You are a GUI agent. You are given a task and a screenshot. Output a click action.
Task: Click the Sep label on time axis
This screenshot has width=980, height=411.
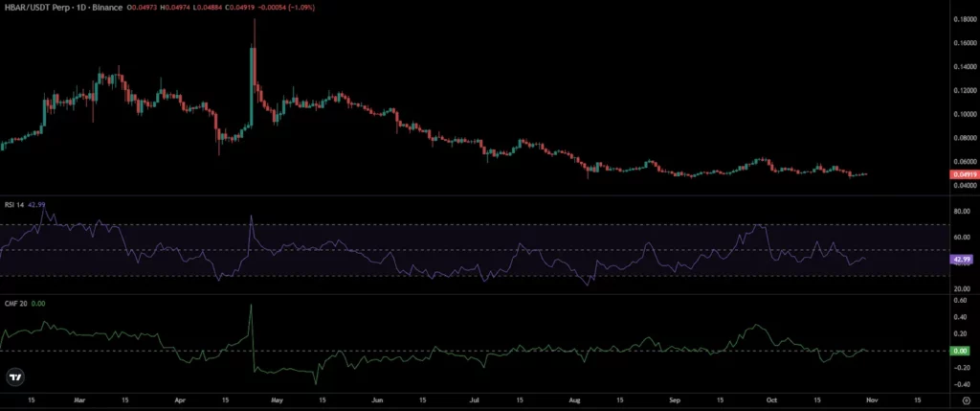(x=675, y=400)
